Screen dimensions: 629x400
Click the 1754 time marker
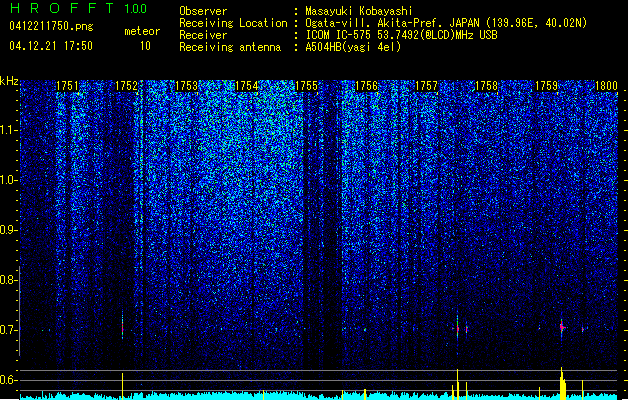click(x=246, y=86)
